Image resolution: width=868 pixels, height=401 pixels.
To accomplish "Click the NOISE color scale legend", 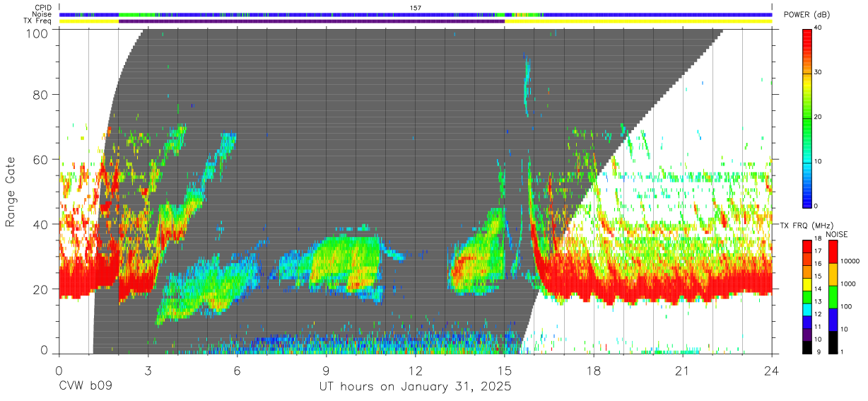I will pos(832,296).
